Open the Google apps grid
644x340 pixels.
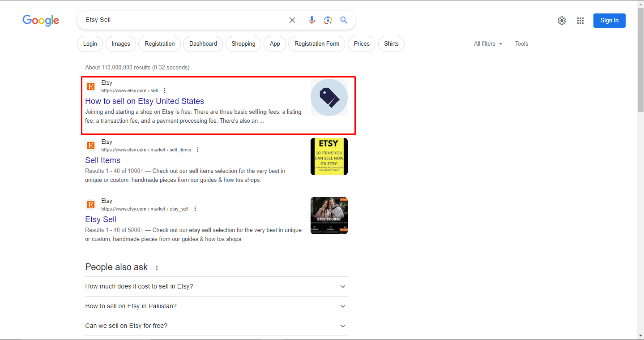pyautogui.click(x=580, y=21)
